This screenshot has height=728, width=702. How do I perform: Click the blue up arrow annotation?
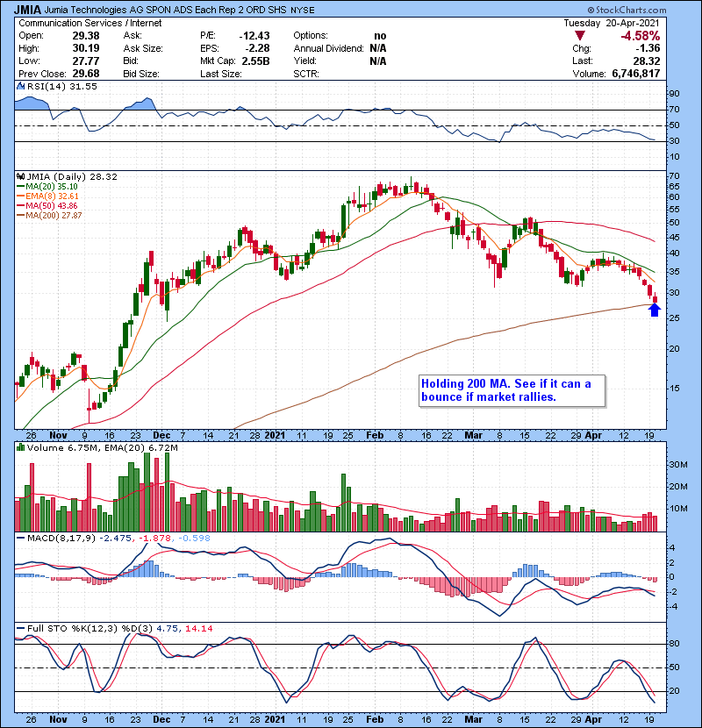coord(654,309)
